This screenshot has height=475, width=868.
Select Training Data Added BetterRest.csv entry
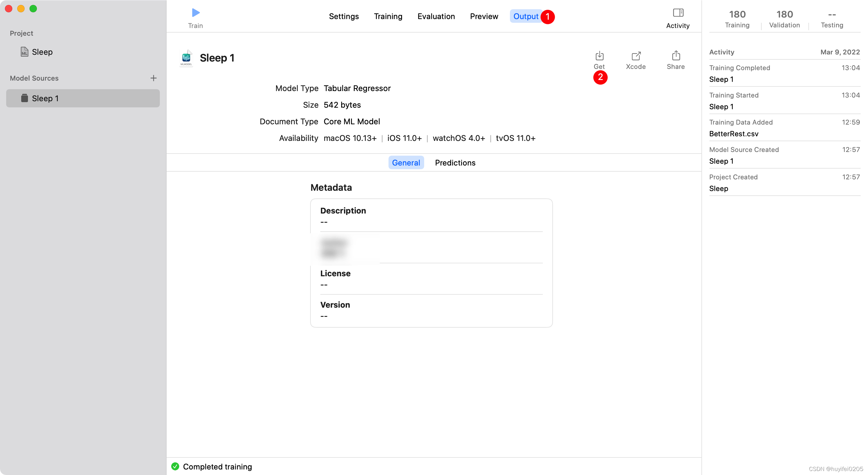coord(784,128)
